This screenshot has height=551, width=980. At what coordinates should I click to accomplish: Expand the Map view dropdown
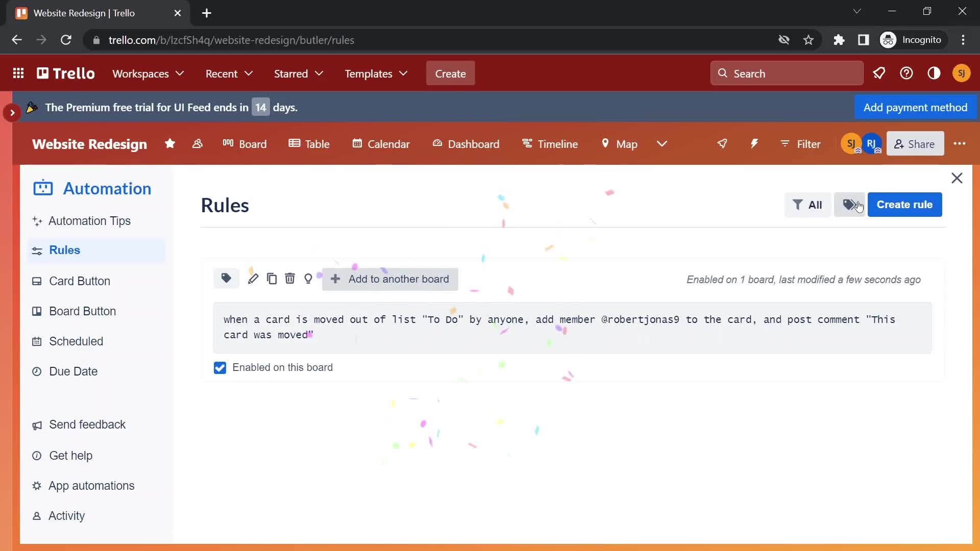[x=663, y=144]
